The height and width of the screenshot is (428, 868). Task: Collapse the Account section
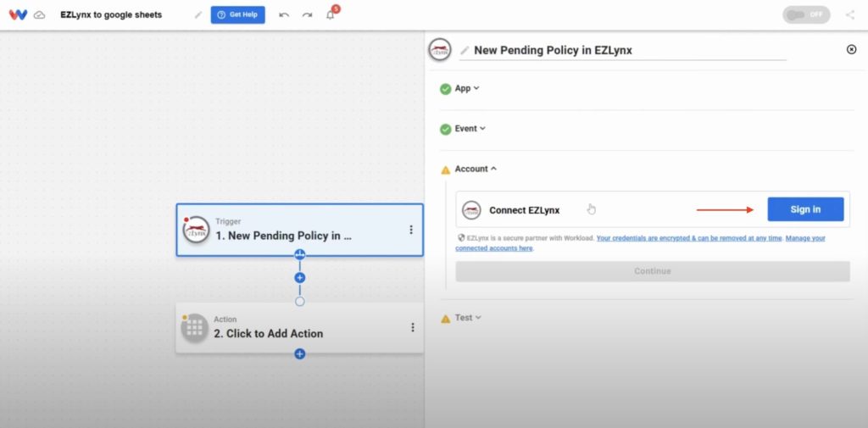click(x=476, y=169)
